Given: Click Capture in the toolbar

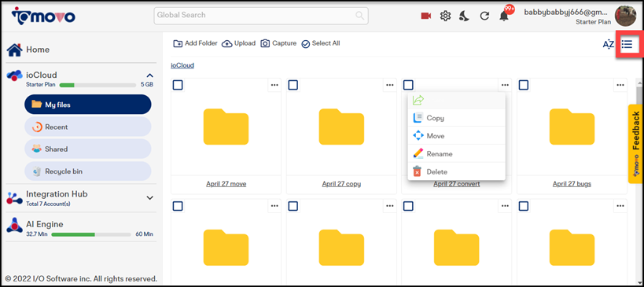Looking at the screenshot, I should coord(278,43).
